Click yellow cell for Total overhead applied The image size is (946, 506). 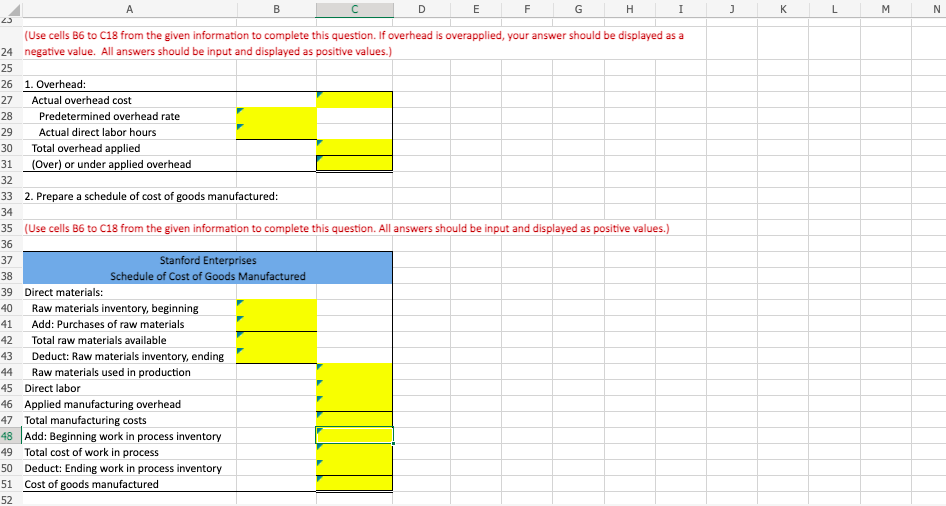point(354,148)
